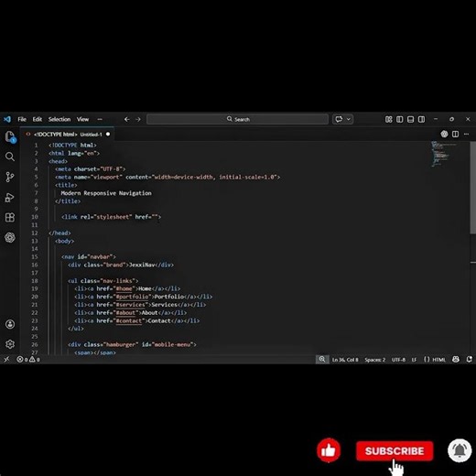Click line number 10 in gutter

point(35,217)
